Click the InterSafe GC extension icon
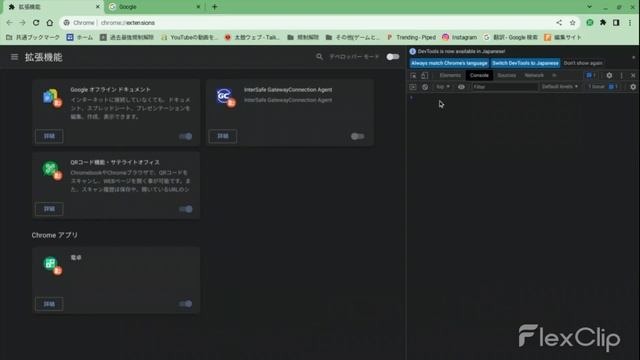 coord(225,98)
